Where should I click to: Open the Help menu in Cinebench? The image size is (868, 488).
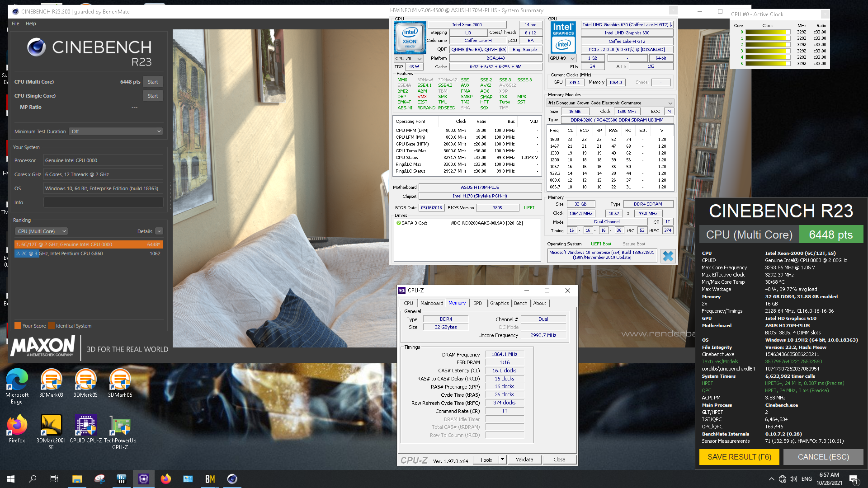tap(31, 23)
